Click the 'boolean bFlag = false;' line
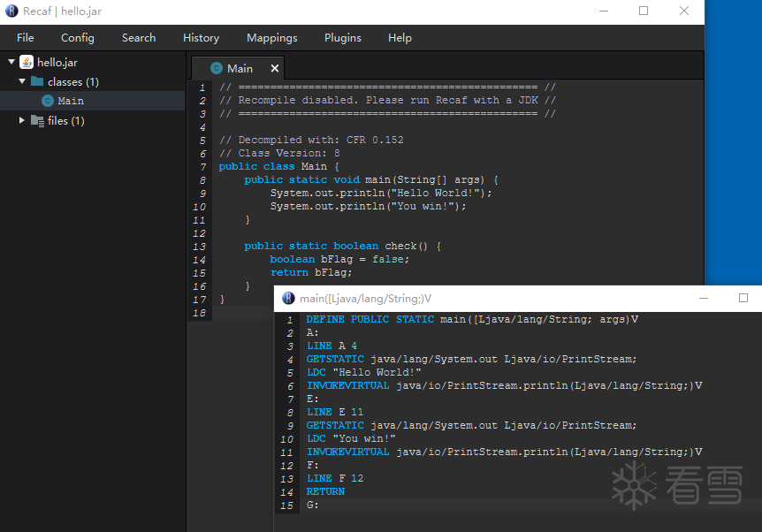Image resolution: width=762 pixels, height=532 pixels. [x=339, y=260]
